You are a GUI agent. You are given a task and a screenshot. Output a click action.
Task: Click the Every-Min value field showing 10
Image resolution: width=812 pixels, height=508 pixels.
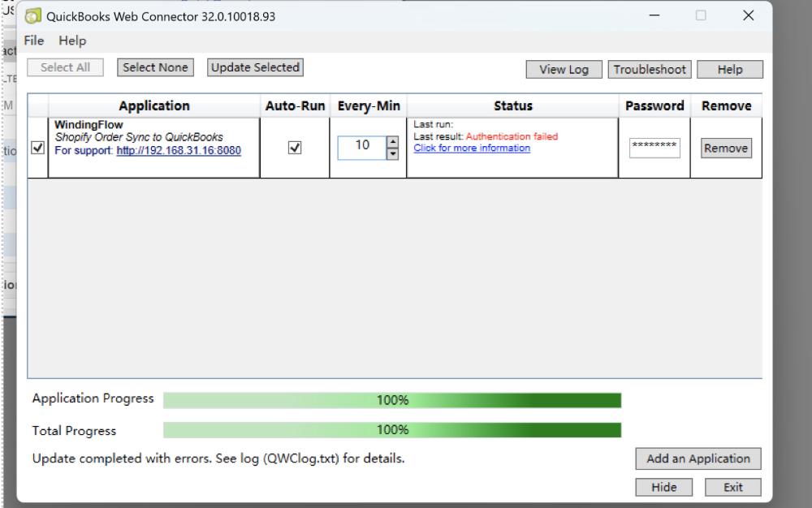362,148
